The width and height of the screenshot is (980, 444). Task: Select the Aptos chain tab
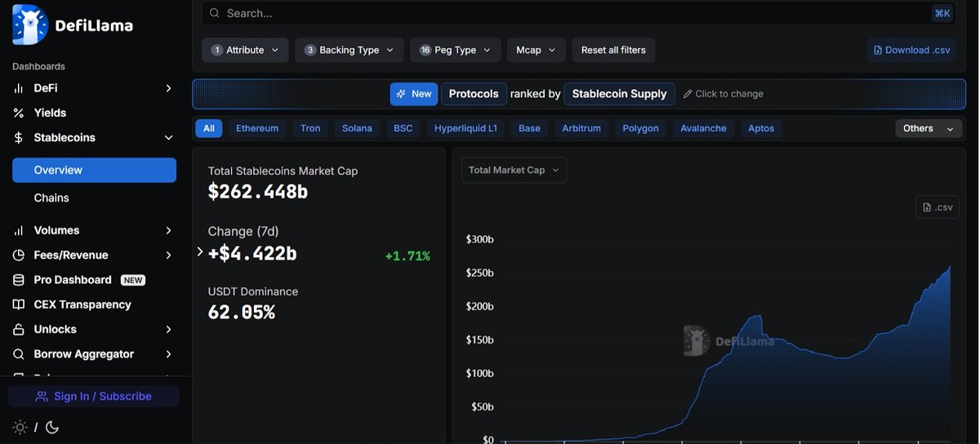(761, 128)
